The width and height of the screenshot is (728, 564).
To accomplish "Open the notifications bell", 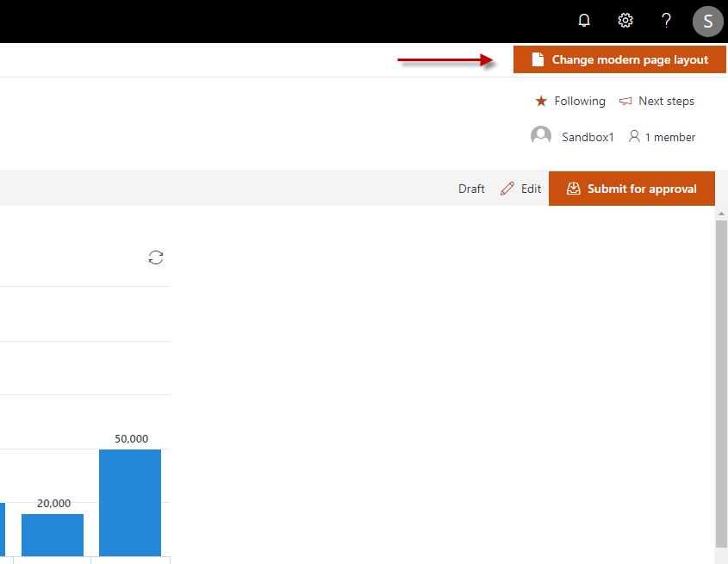I will coord(584,20).
